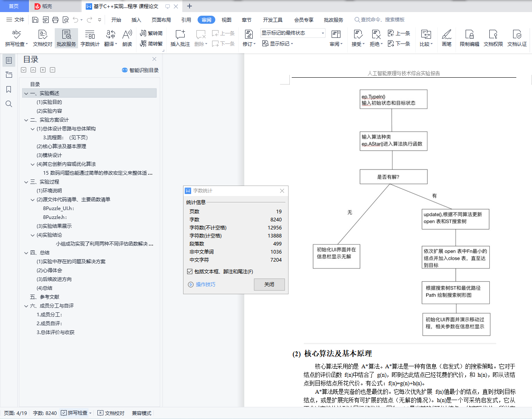The width and height of the screenshot is (532, 419).
Task: Jump to (2)核心算法及基本原理 in outline
Action: 61,147
